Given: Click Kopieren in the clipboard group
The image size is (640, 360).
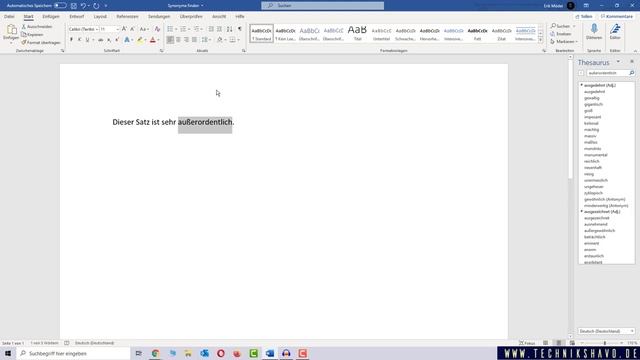Looking at the screenshot, I should (x=32, y=34).
